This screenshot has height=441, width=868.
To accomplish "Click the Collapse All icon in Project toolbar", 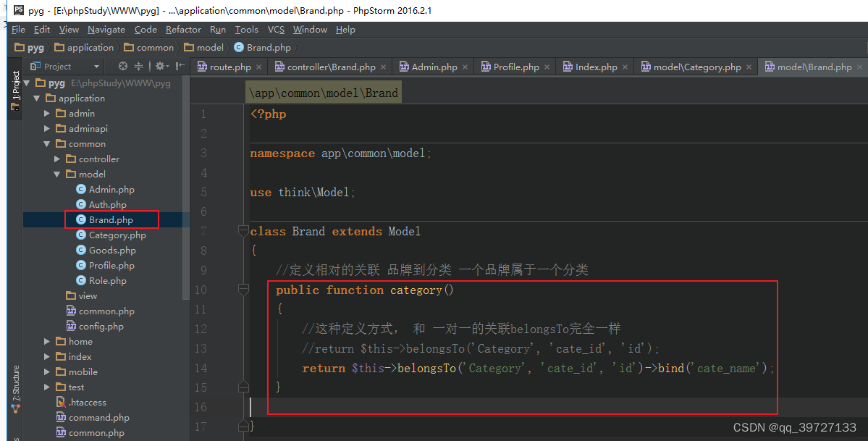I will [x=139, y=66].
